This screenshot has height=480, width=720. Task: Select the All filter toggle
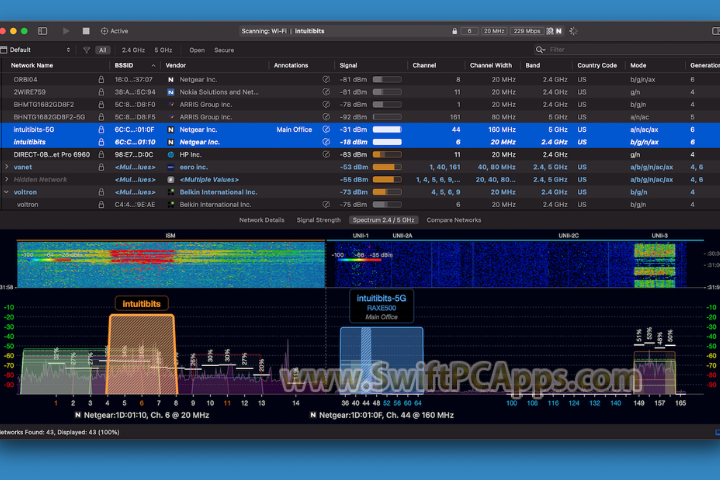pyautogui.click(x=102, y=50)
